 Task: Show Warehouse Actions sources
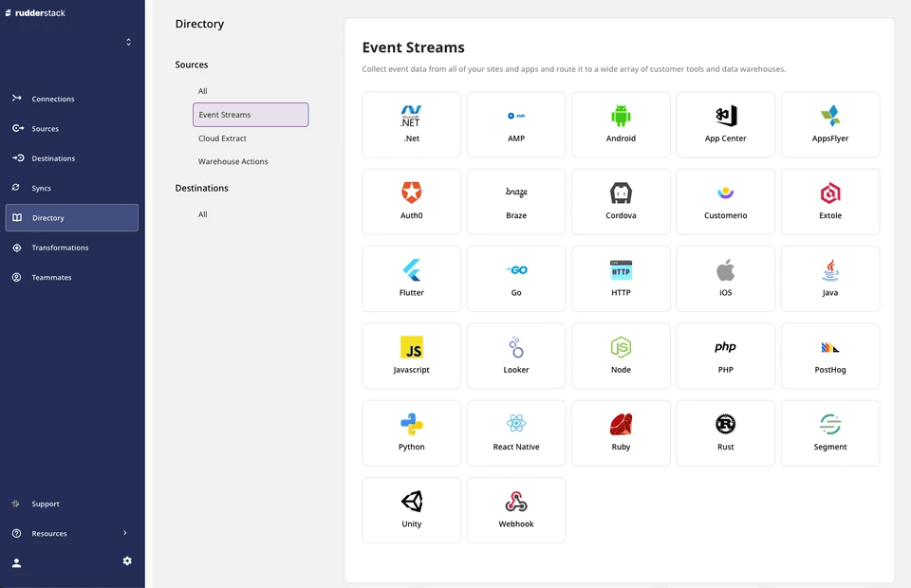232,161
